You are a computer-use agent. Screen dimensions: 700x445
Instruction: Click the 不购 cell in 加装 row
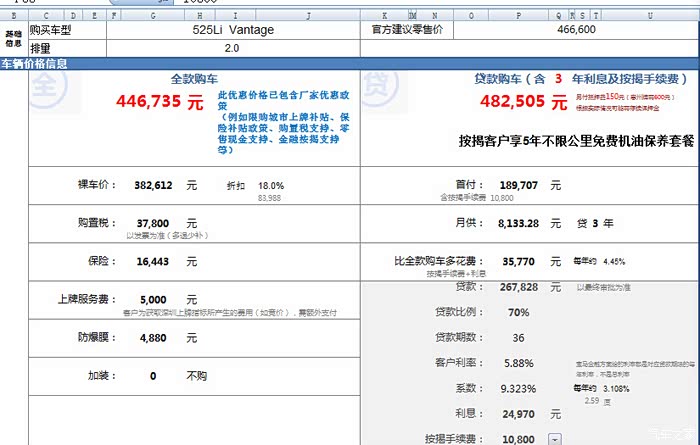(196, 376)
